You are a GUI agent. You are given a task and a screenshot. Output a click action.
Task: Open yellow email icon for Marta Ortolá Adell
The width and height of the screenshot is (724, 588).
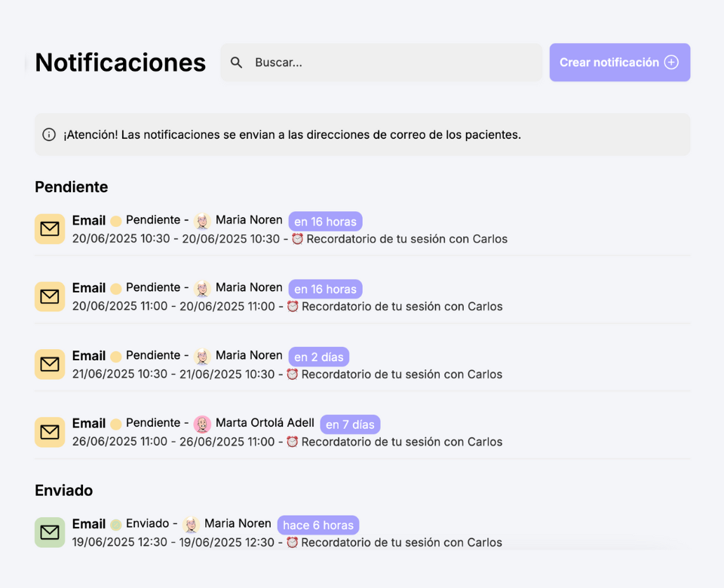tap(50, 432)
